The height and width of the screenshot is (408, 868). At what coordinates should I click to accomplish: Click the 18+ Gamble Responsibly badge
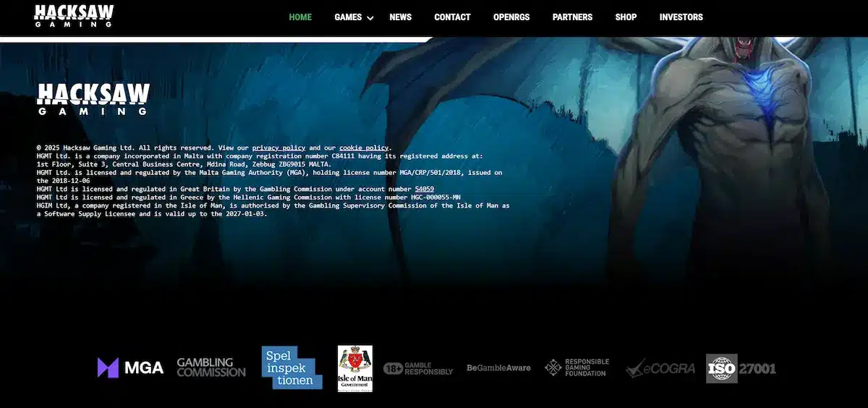418,368
